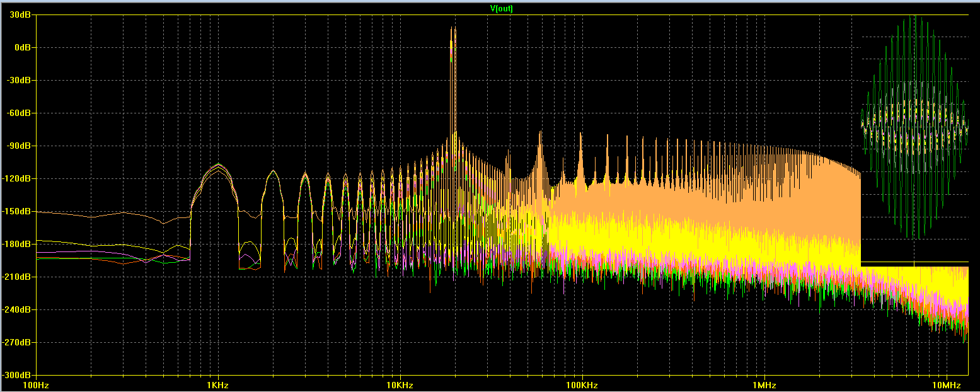
Task: Click the 0dB vertical axis label
Action: point(23,47)
